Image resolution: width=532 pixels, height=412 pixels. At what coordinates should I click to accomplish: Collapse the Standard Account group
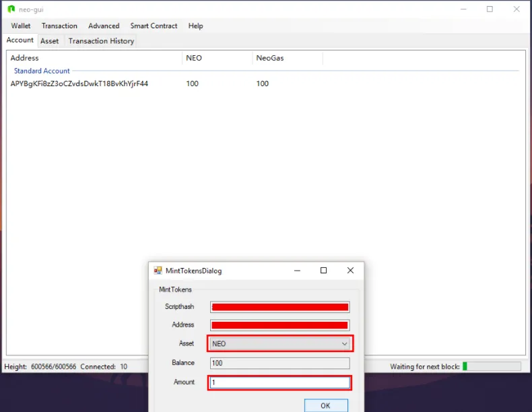click(42, 71)
